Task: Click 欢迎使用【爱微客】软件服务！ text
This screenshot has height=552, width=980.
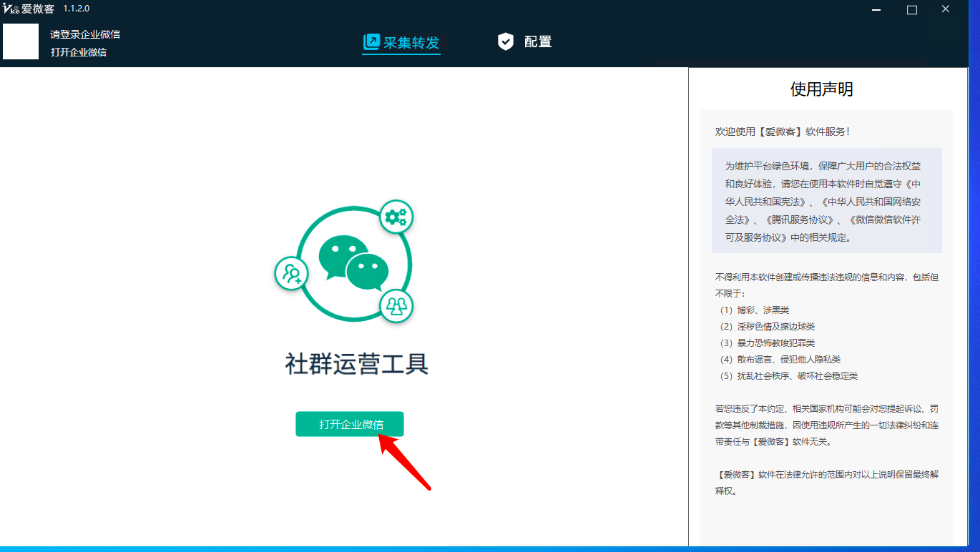Action: point(783,132)
